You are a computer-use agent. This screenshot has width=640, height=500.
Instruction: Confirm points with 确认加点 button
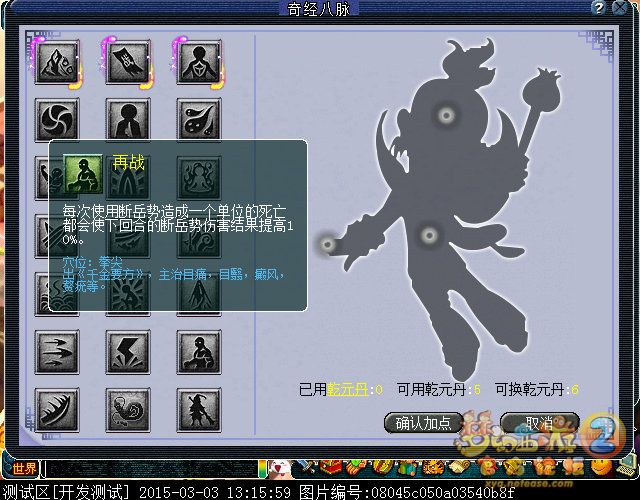[x=423, y=423]
